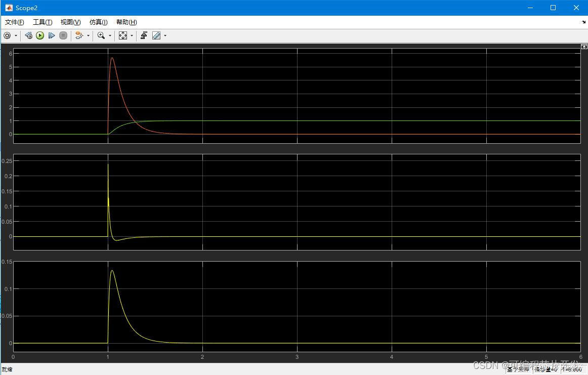
Task: Select the Zoom magnifier tool
Action: click(101, 35)
